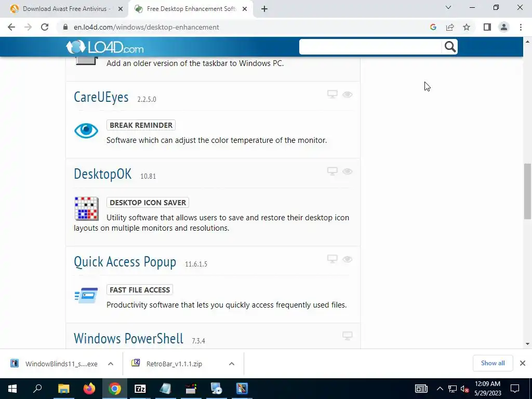Click the scrollbar down arrow
532x399 pixels.
[527, 344]
